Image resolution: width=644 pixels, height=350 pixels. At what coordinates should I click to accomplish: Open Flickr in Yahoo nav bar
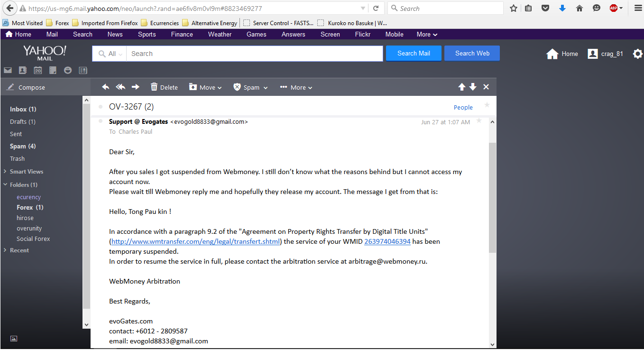coord(363,34)
